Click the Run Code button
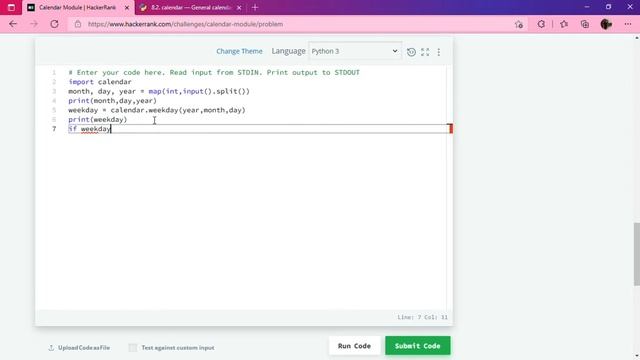Viewport: 640px width, 360px height. [x=354, y=346]
